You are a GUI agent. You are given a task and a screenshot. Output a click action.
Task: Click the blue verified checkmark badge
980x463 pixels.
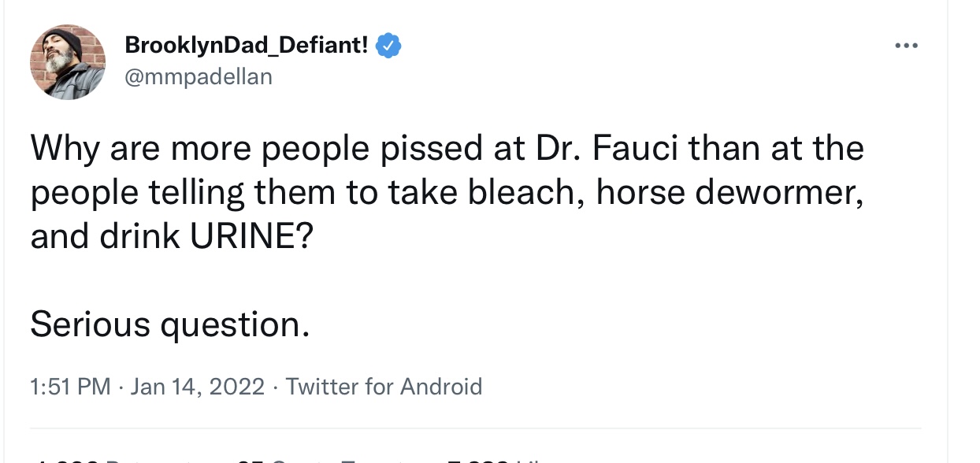click(388, 46)
